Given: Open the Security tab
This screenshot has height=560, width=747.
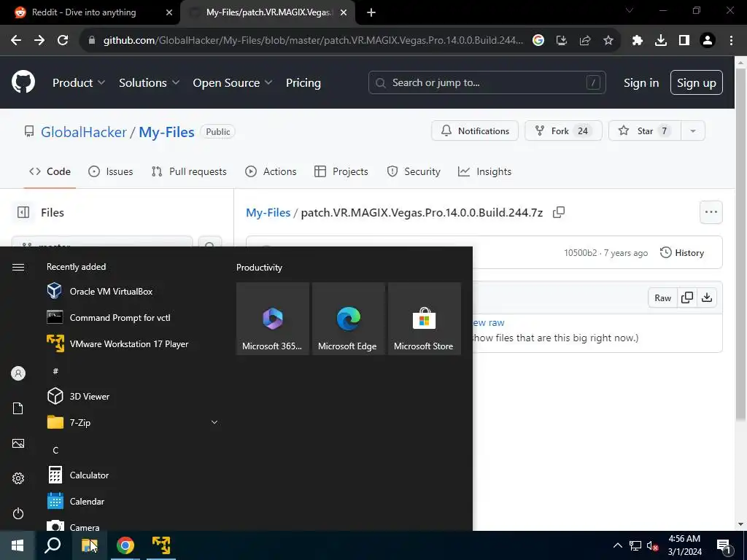Looking at the screenshot, I should 414,171.
